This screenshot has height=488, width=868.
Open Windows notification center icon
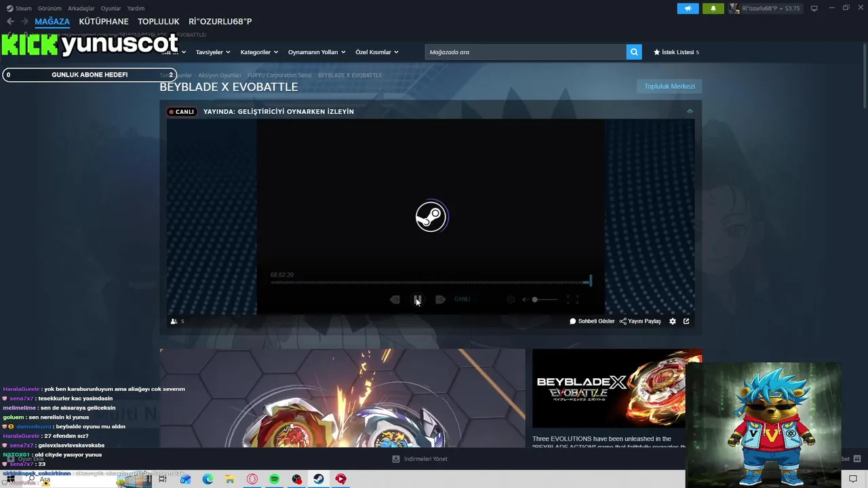click(x=853, y=479)
